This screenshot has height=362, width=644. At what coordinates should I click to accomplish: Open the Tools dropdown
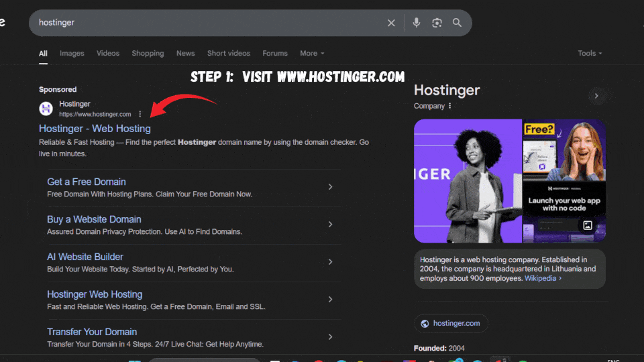click(590, 54)
